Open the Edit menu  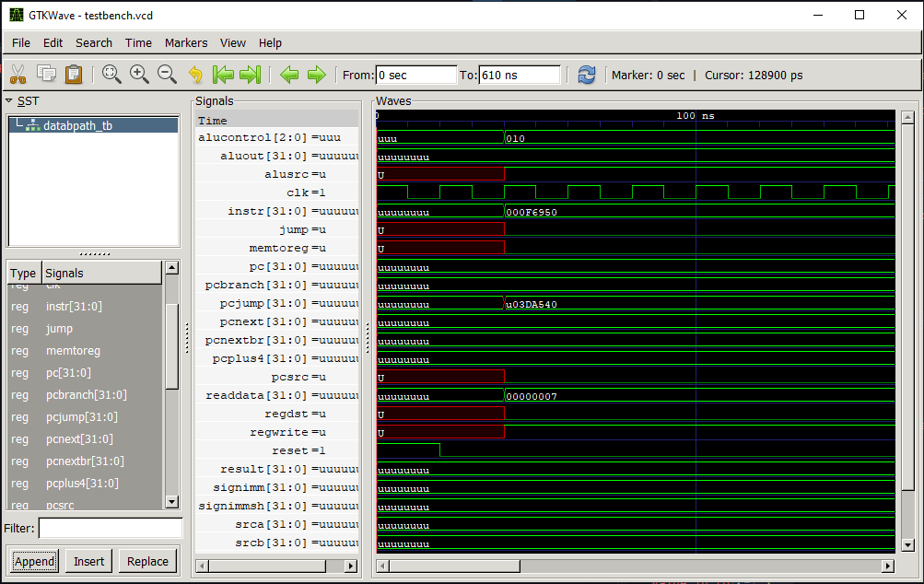click(53, 42)
